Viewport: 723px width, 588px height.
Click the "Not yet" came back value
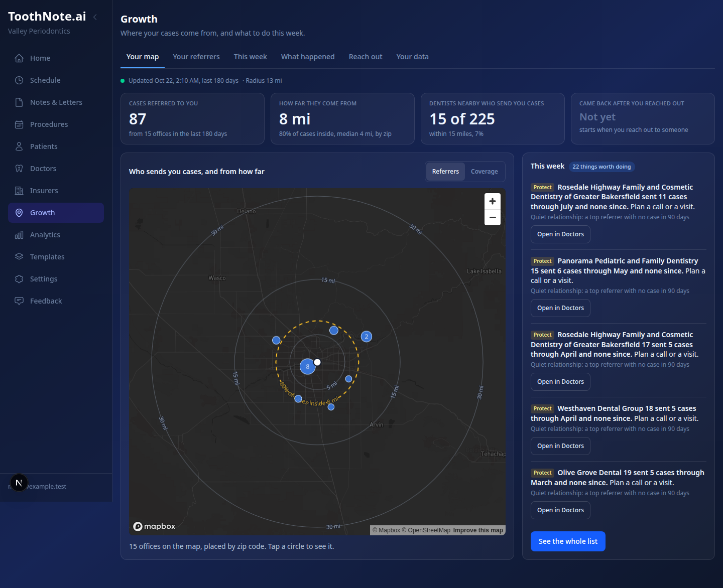point(597,117)
